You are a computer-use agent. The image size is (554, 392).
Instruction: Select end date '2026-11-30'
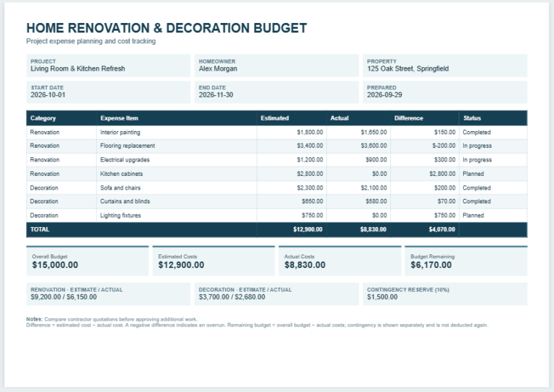216,95
